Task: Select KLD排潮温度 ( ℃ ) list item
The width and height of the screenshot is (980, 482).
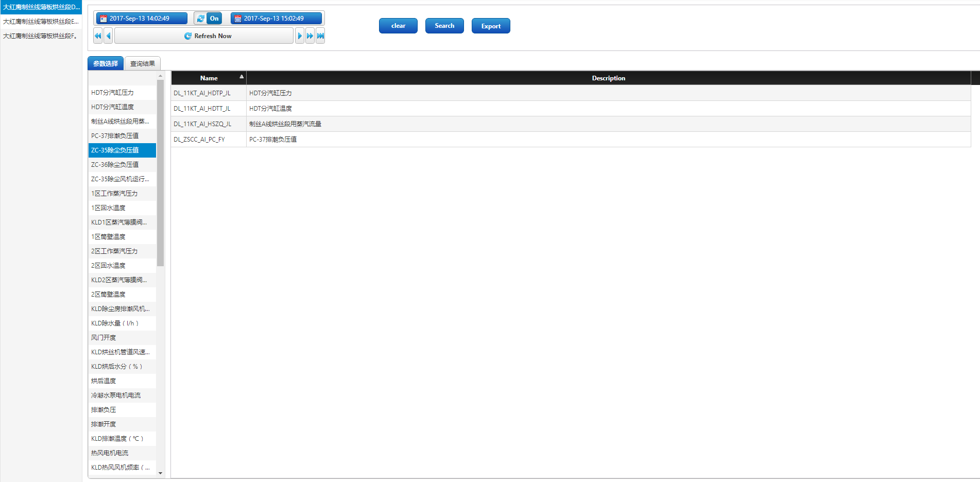Action: [x=122, y=439]
